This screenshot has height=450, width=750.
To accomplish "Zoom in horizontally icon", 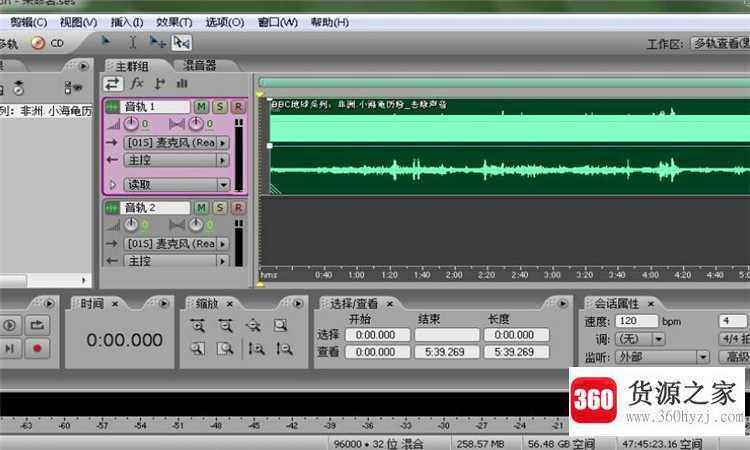I will click(198, 326).
